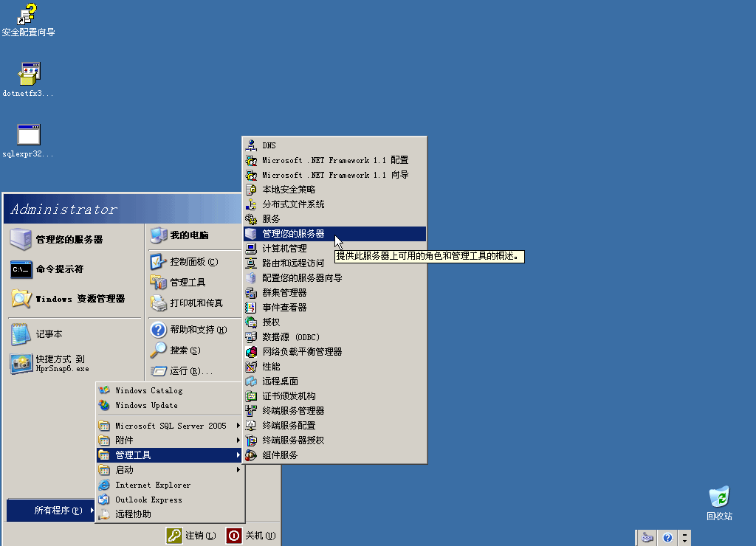Open 远程桌面 icon

pos(251,381)
